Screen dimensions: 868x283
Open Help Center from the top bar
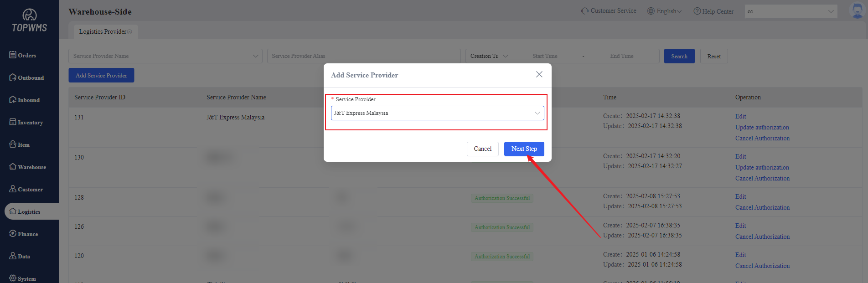coord(713,11)
